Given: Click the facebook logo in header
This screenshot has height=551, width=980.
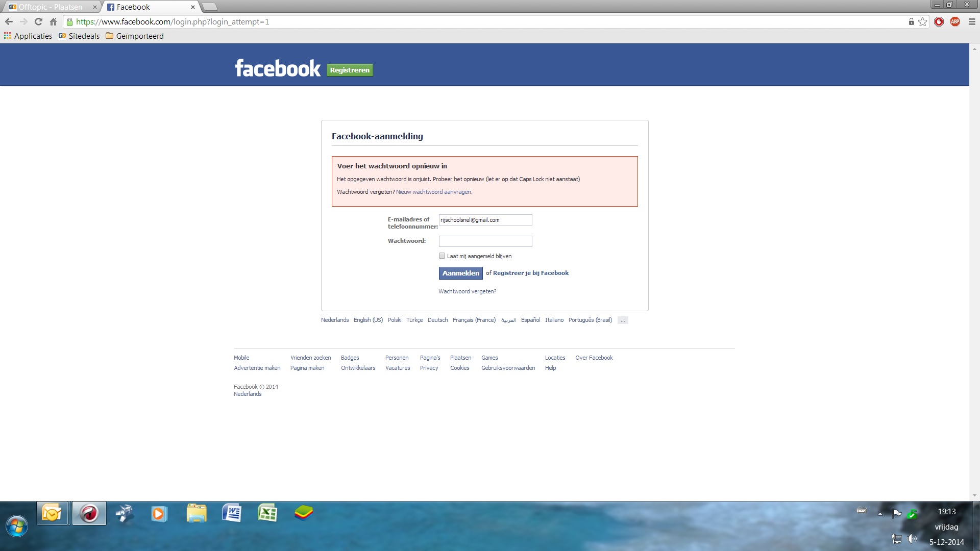Looking at the screenshot, I should click(x=278, y=68).
